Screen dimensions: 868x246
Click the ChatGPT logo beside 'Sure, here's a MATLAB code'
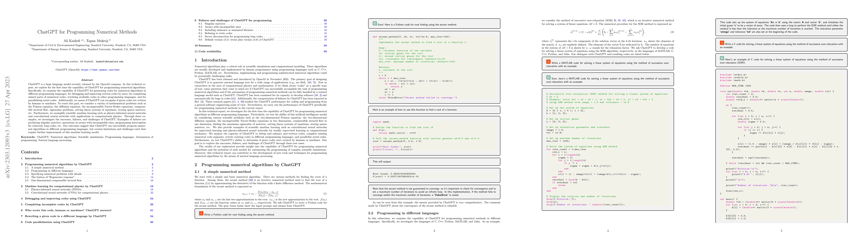coord(548,77)
